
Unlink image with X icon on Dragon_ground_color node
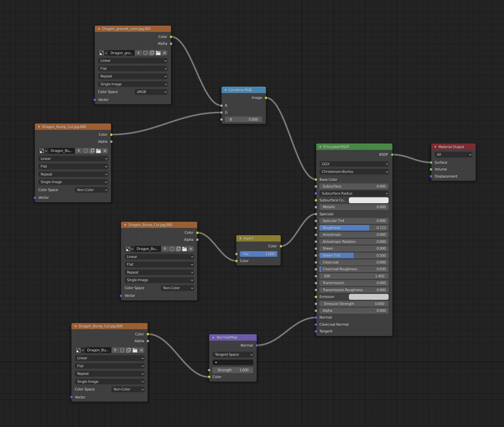point(164,53)
